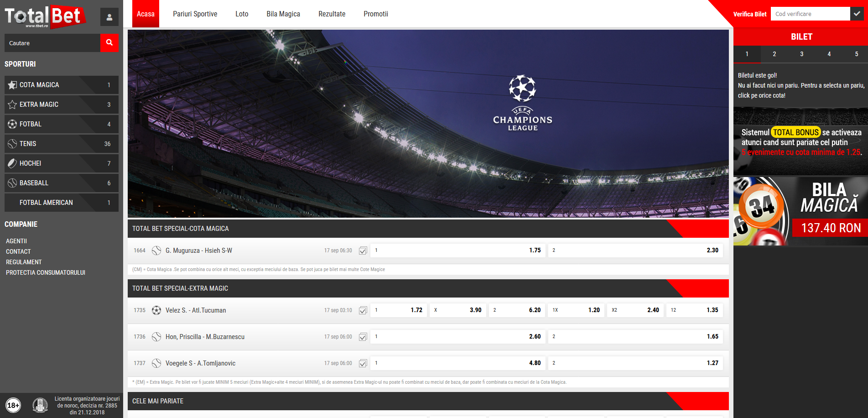Select ticket tab 3
The image size is (868, 418).
(801, 54)
